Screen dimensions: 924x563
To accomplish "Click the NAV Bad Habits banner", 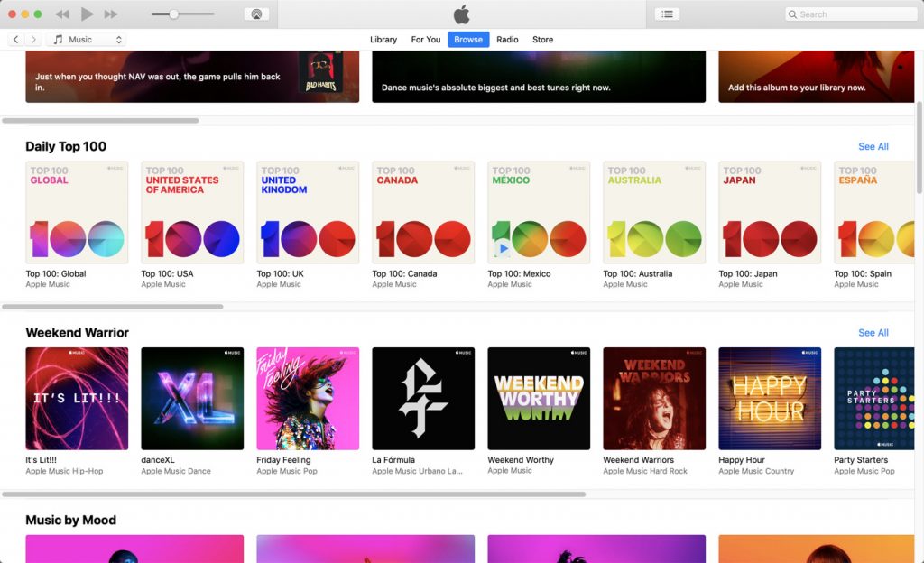I will click(192, 77).
